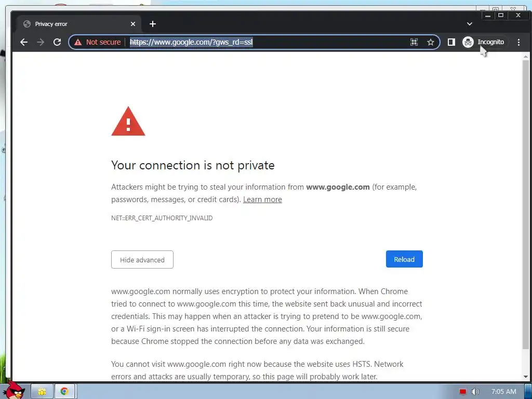The width and height of the screenshot is (532, 399).
Task: Close the Privacy error tab
Action: pyautogui.click(x=133, y=24)
